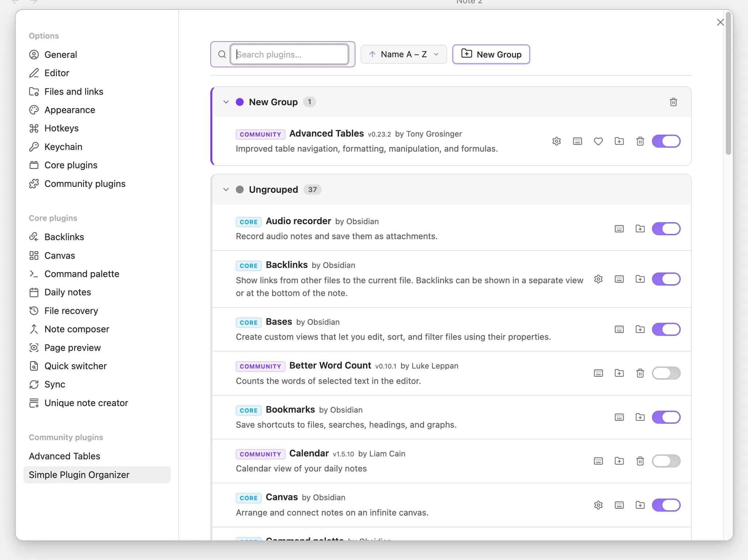Open Editor settings tab
This screenshot has width=748, height=560.
point(97,73)
